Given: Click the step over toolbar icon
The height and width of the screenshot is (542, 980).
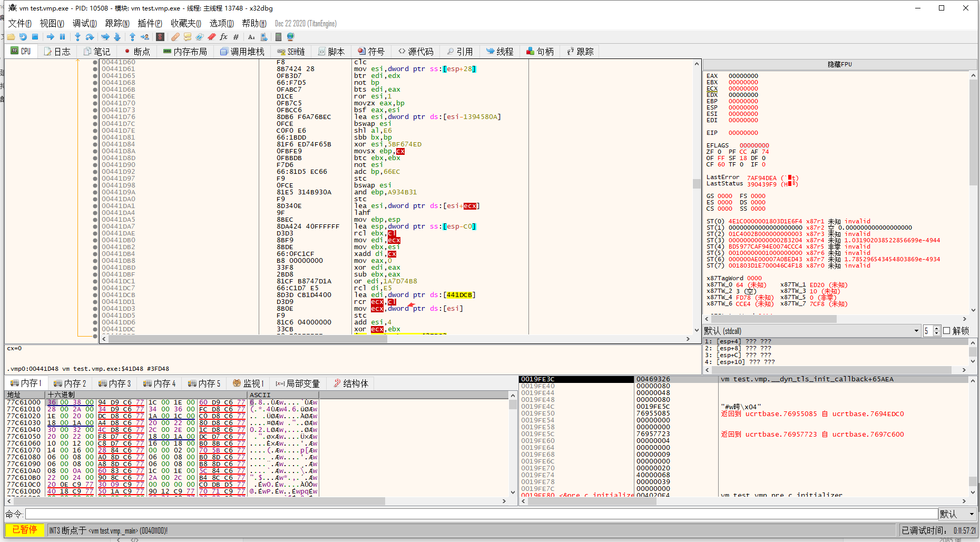Looking at the screenshot, I should pyautogui.click(x=90, y=37).
